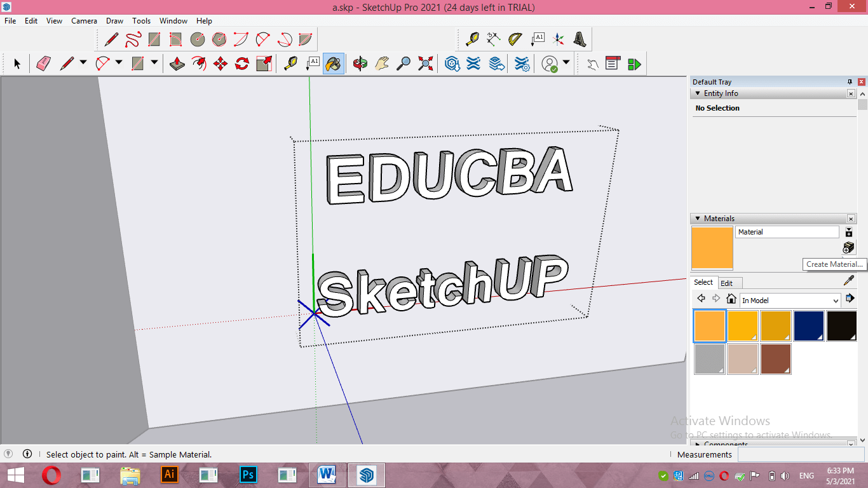Activate the Offset tool
868x488 pixels.
199,64
